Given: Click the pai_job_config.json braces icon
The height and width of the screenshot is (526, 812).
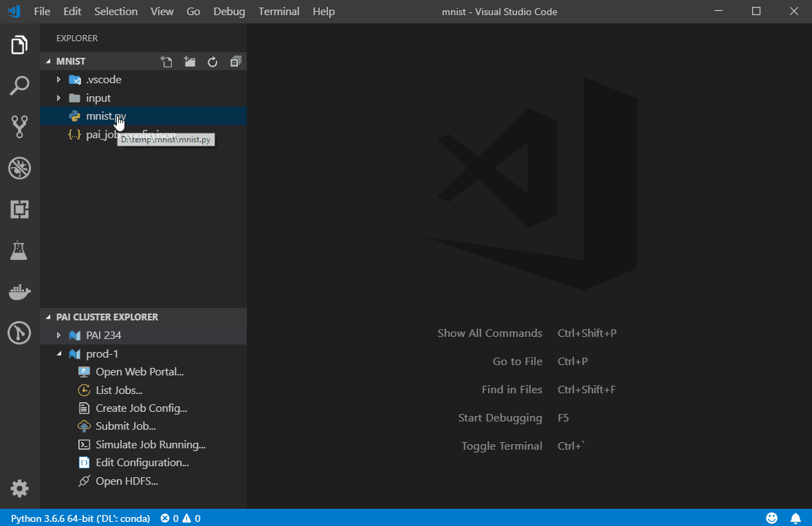Looking at the screenshot, I should [x=74, y=135].
